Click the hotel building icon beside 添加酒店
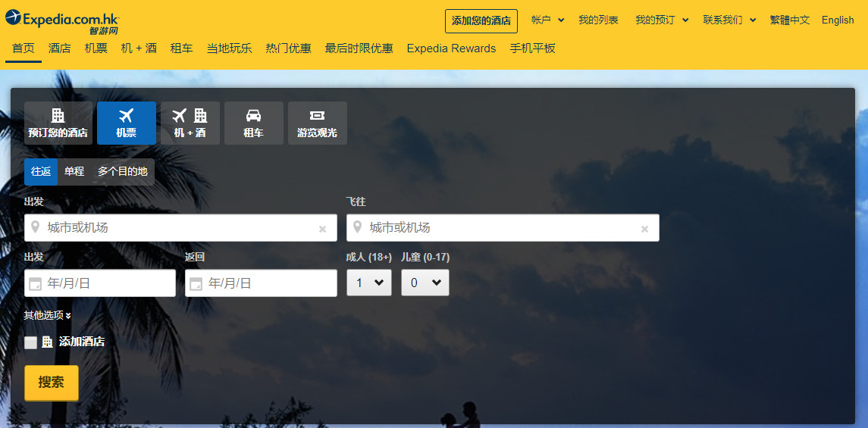The image size is (868, 428). click(48, 342)
